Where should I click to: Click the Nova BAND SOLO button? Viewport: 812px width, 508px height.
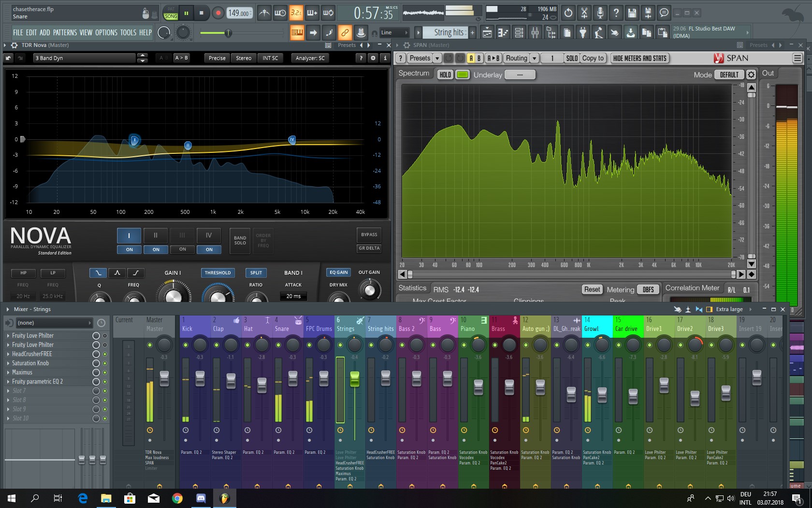click(x=240, y=240)
